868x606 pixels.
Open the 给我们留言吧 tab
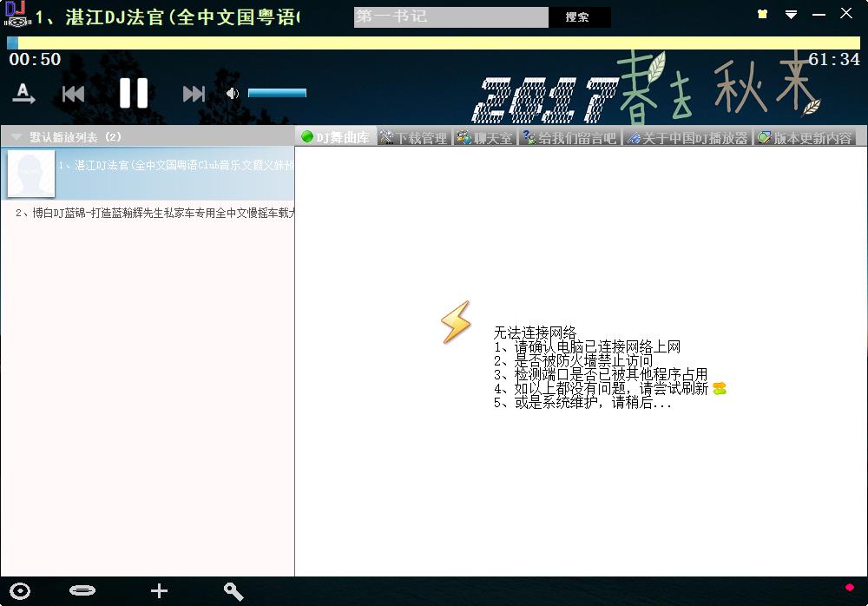click(x=570, y=137)
